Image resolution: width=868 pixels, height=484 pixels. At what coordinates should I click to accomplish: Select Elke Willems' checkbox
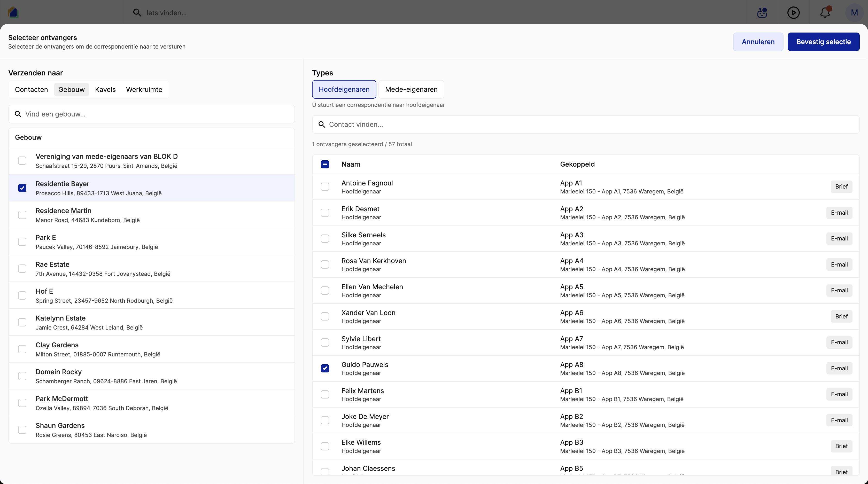click(325, 446)
